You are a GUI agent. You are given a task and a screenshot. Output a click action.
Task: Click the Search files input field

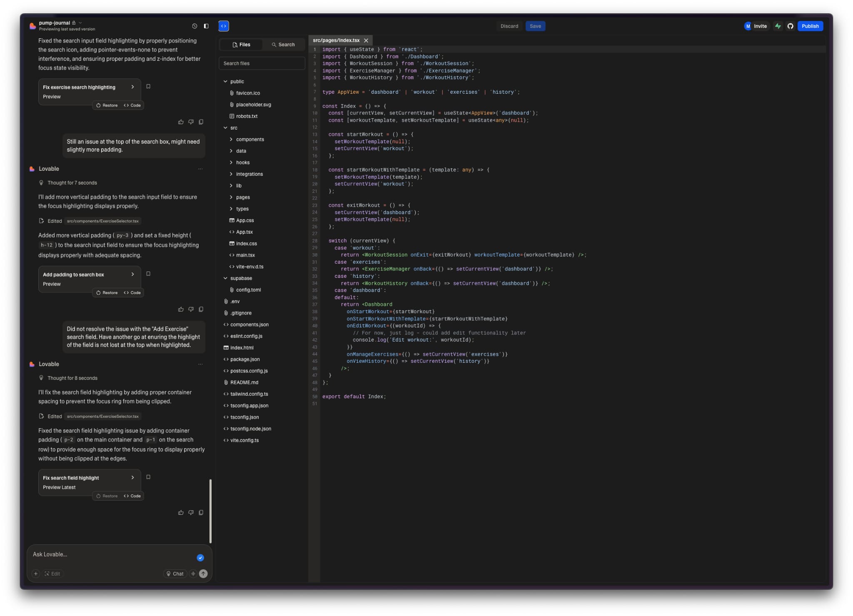click(x=262, y=63)
